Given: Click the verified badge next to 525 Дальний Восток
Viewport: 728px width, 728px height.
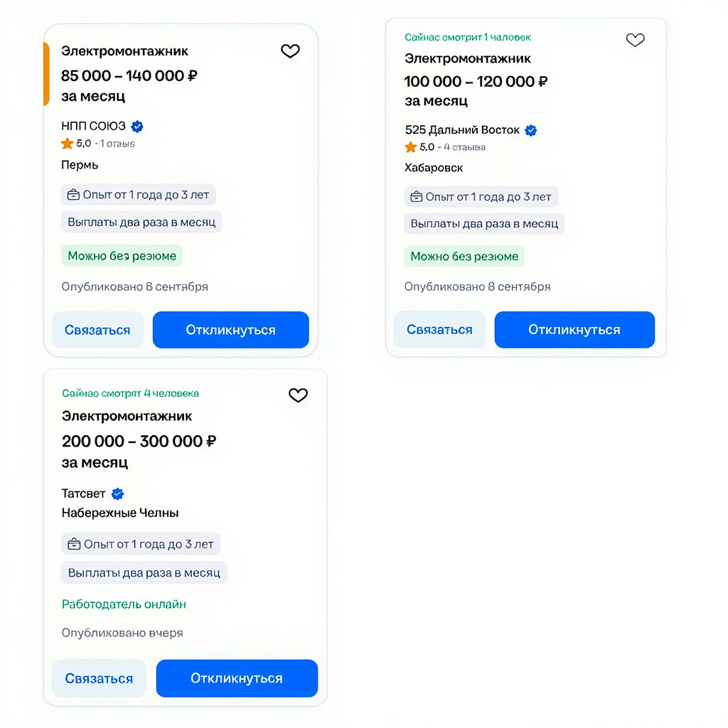Looking at the screenshot, I should (x=530, y=130).
